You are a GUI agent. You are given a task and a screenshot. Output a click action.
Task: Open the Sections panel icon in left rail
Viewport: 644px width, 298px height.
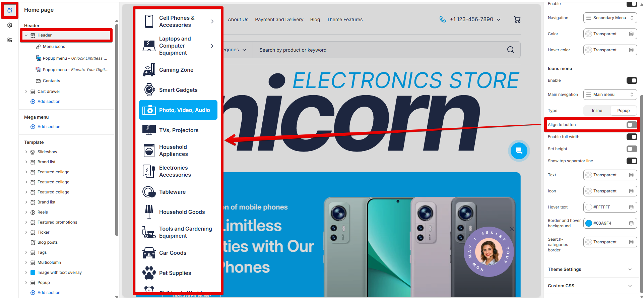tap(10, 10)
